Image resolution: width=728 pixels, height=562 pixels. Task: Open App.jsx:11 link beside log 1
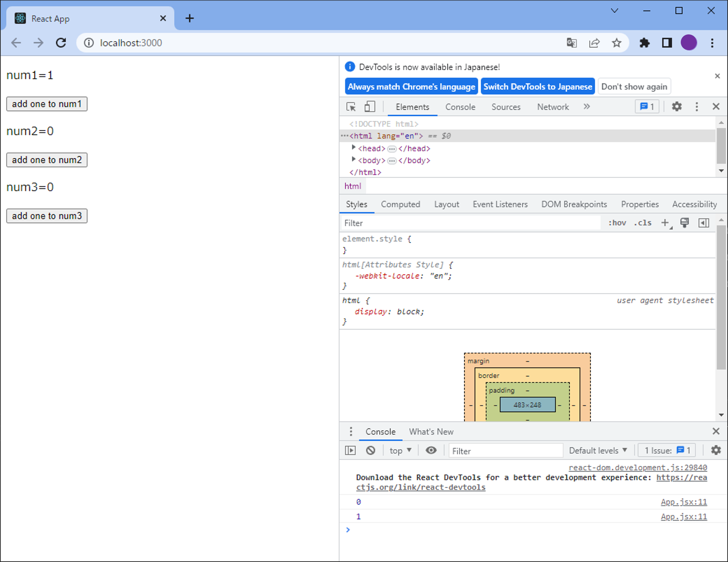click(684, 517)
